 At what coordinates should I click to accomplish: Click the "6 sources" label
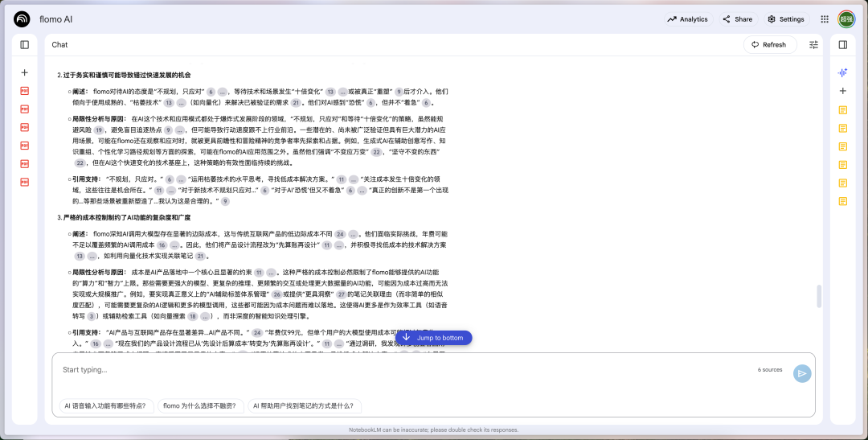pos(769,370)
